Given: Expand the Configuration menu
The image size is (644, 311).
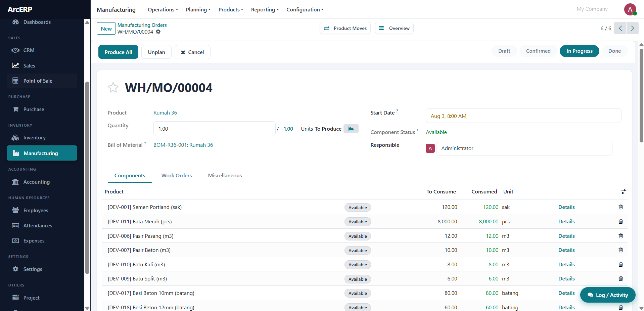Looking at the screenshot, I should pyautogui.click(x=305, y=10).
